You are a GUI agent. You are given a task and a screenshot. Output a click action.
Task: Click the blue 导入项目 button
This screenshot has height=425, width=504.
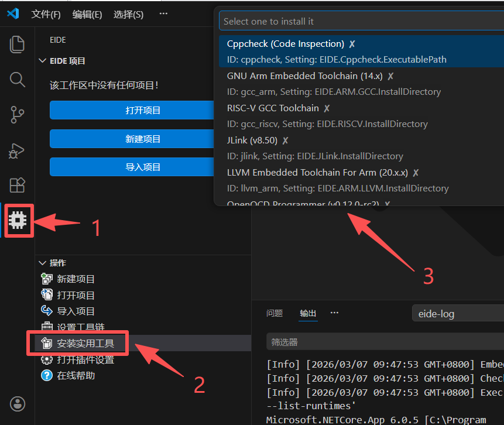(x=132, y=167)
